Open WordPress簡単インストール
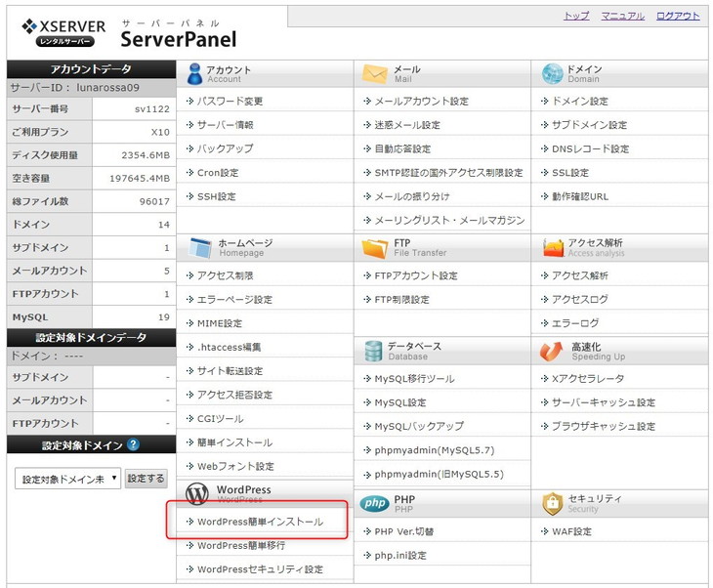This screenshot has width=713, height=588. pyautogui.click(x=260, y=522)
